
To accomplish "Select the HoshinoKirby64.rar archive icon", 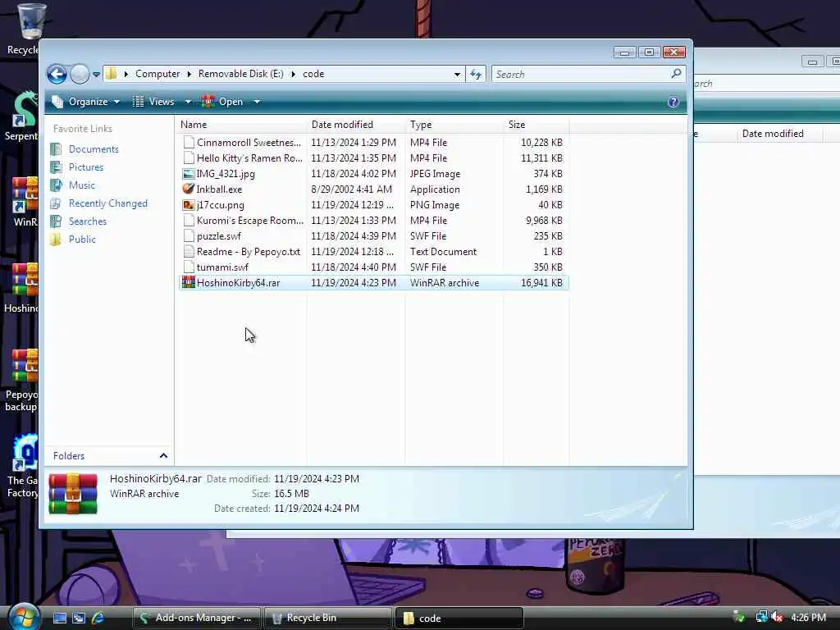I will click(x=189, y=282).
